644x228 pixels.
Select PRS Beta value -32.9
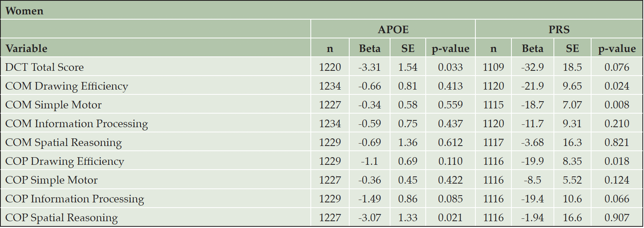532,67
